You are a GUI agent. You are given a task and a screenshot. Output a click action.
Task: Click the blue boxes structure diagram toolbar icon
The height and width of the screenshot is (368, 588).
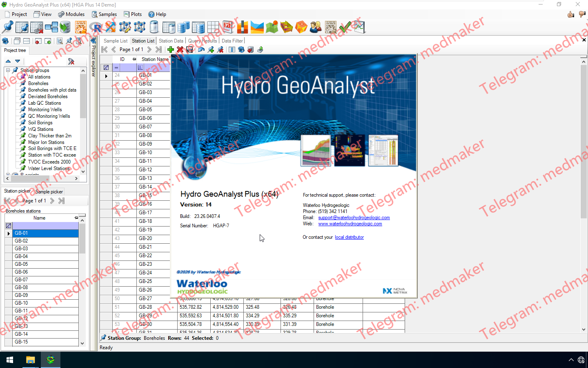click(x=51, y=27)
